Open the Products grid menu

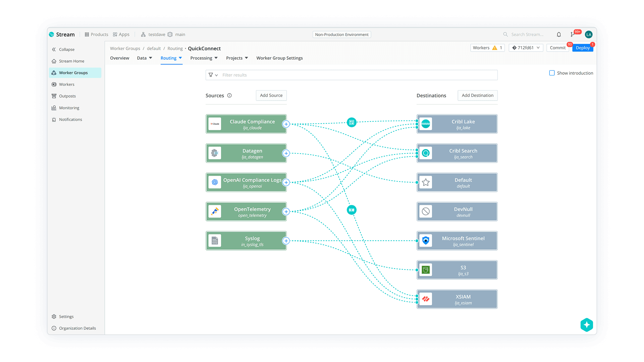click(x=96, y=35)
